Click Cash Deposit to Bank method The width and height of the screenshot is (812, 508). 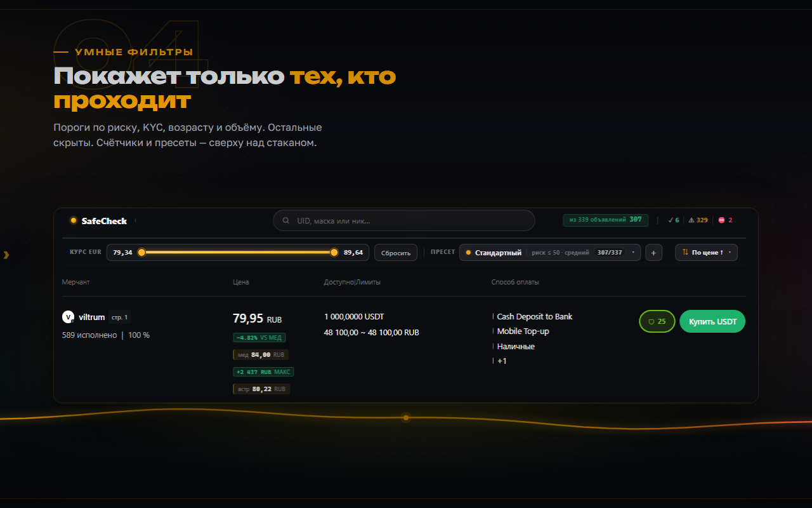tap(534, 316)
